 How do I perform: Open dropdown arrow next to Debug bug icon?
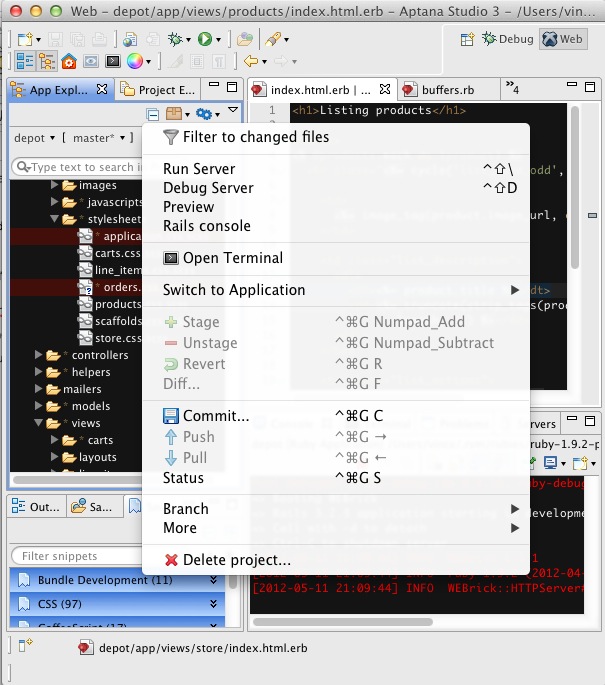[x=188, y=40]
